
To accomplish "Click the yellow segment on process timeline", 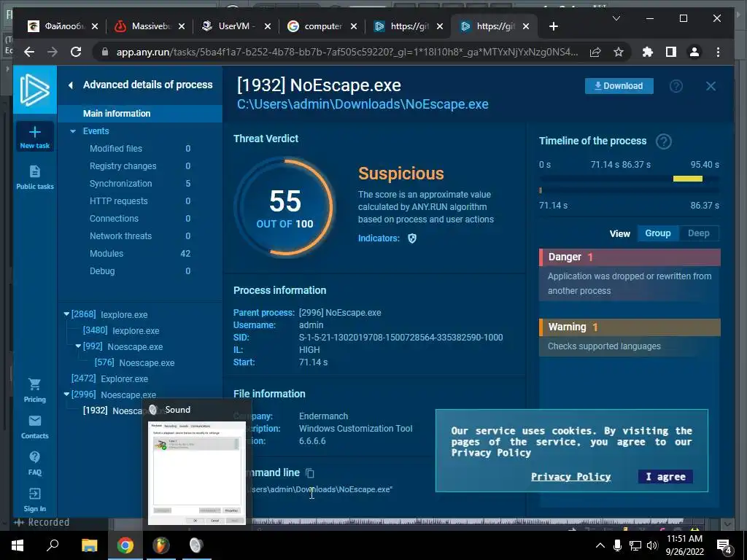I will pyautogui.click(x=687, y=179).
